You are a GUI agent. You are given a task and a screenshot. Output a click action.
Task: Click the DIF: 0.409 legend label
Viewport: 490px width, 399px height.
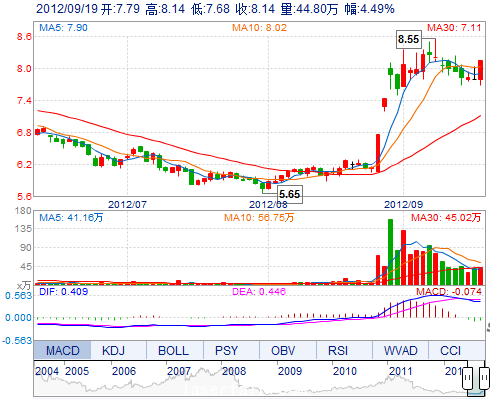[64, 292]
